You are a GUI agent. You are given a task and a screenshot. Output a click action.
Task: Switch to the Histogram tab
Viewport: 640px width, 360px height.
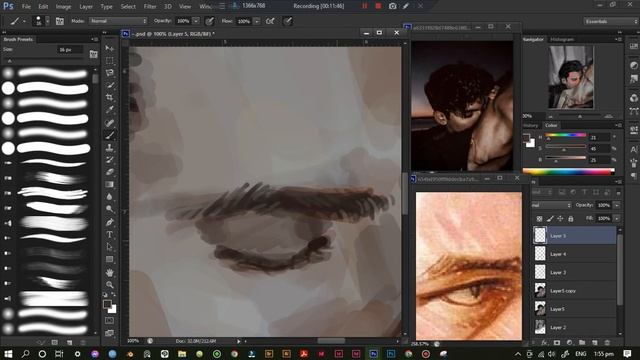click(562, 40)
